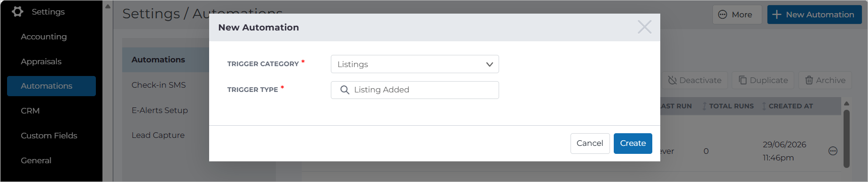Click the table vertical scrollbar thumb
868x182 pixels.
(846, 139)
